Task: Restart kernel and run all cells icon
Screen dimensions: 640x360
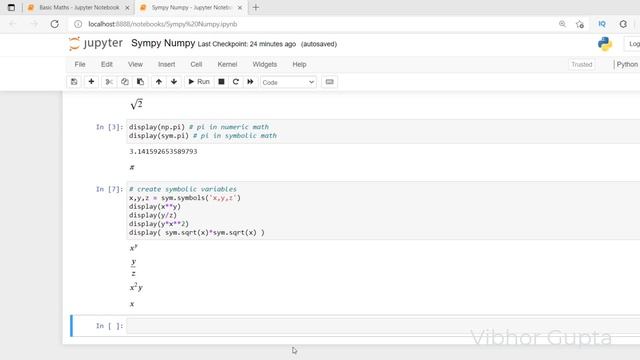Action: click(x=250, y=82)
